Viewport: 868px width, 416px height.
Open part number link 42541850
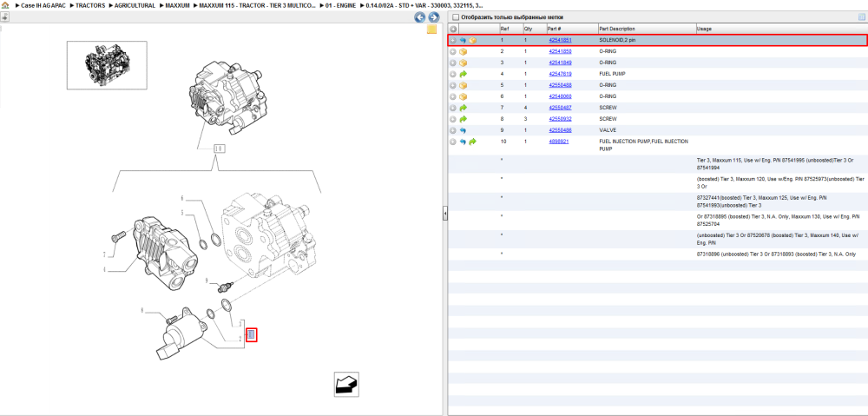pos(560,51)
